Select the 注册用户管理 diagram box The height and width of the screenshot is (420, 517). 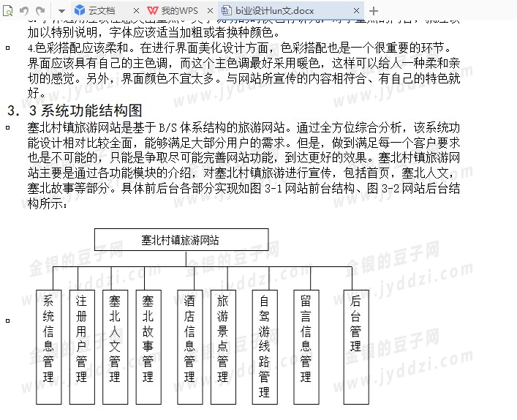click(82, 347)
